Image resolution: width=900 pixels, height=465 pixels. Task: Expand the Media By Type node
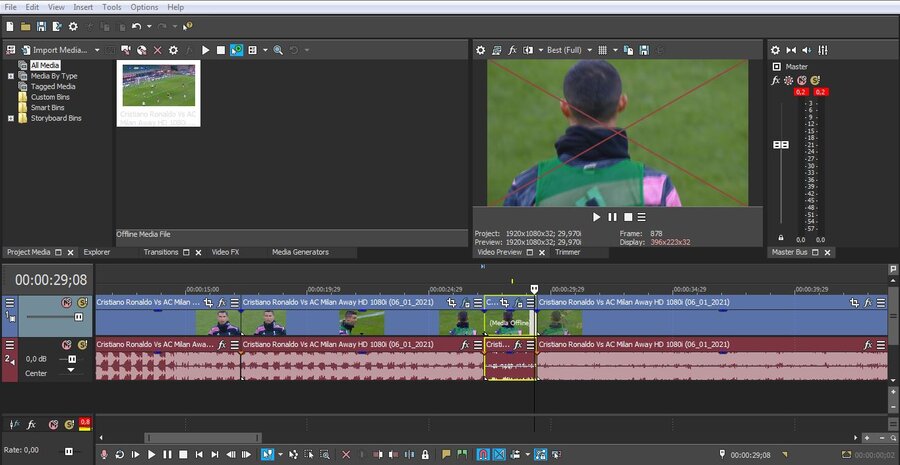[10, 76]
